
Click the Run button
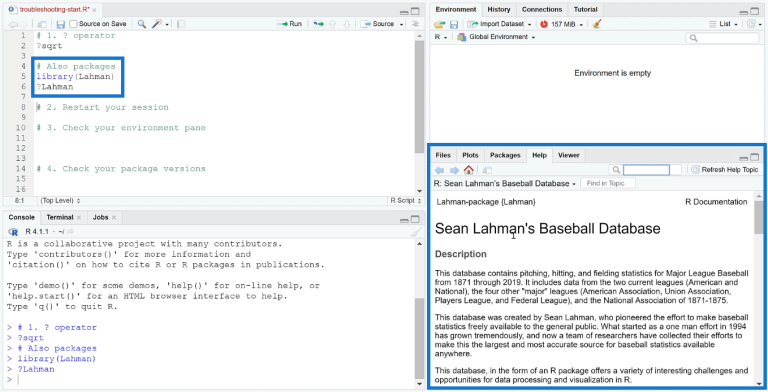click(289, 24)
